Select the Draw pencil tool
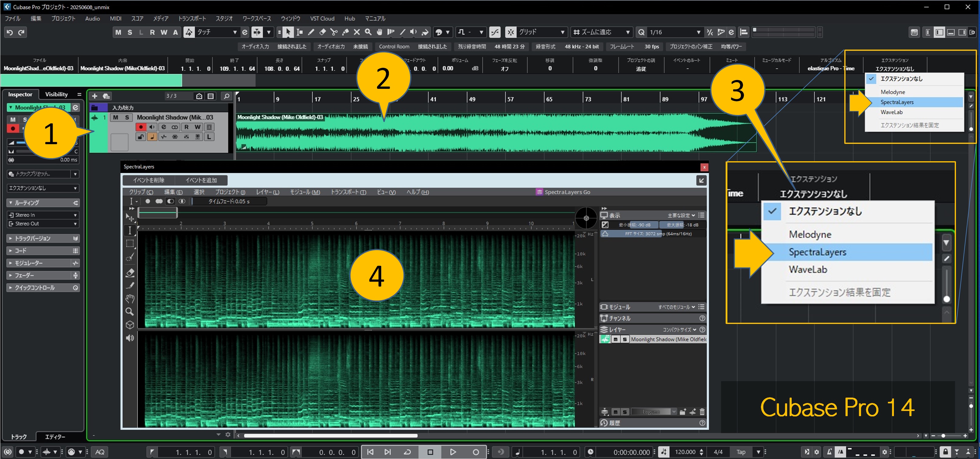The height and width of the screenshot is (459, 980). pyautogui.click(x=311, y=32)
